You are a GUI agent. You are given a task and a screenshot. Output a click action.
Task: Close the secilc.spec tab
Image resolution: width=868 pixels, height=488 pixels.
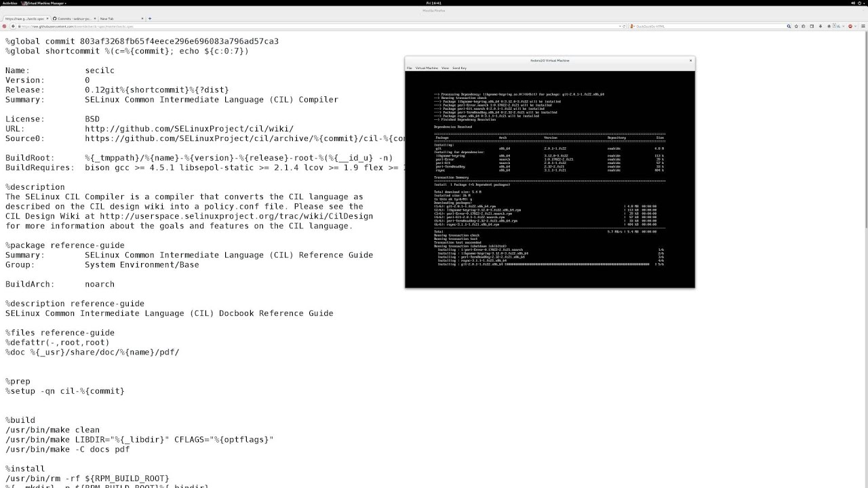(47, 18)
